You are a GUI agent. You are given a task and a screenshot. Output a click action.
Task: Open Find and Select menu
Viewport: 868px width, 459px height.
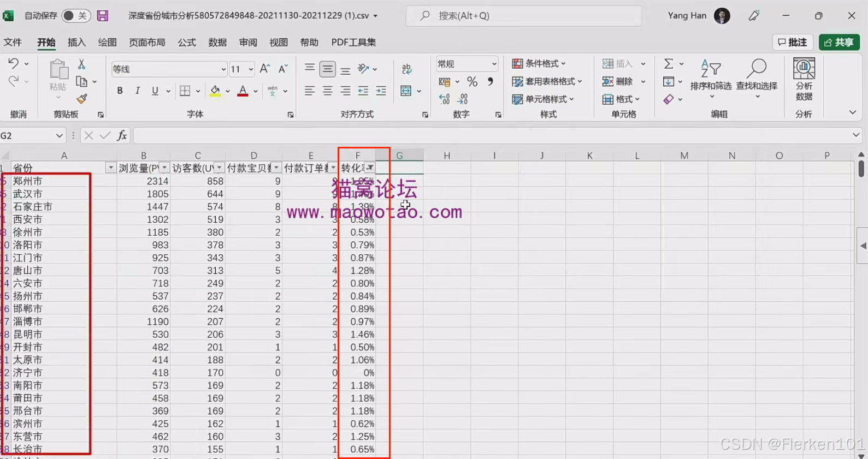coord(757,79)
